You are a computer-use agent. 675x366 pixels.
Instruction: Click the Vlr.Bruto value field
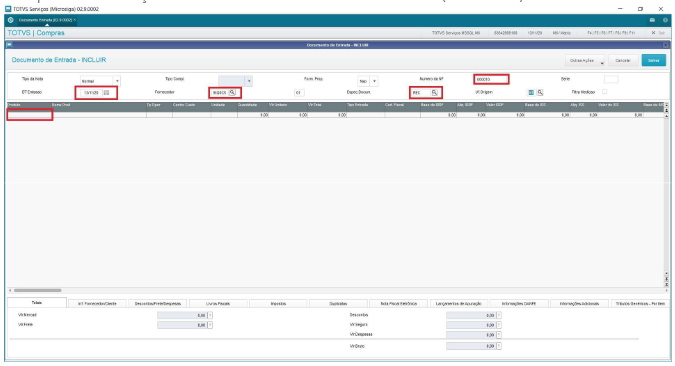tap(471, 346)
